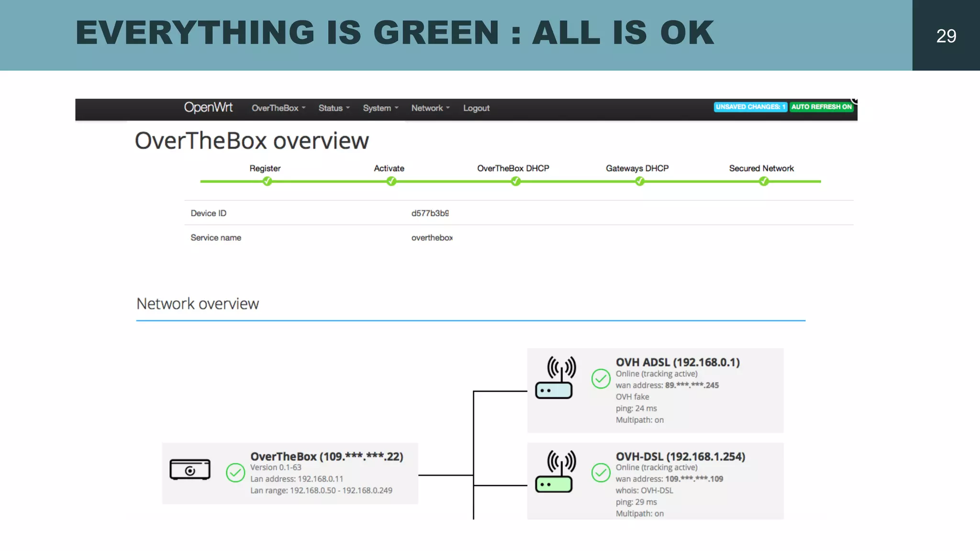Click the Activate step label
The height and width of the screenshot is (551, 980).
[x=389, y=168]
